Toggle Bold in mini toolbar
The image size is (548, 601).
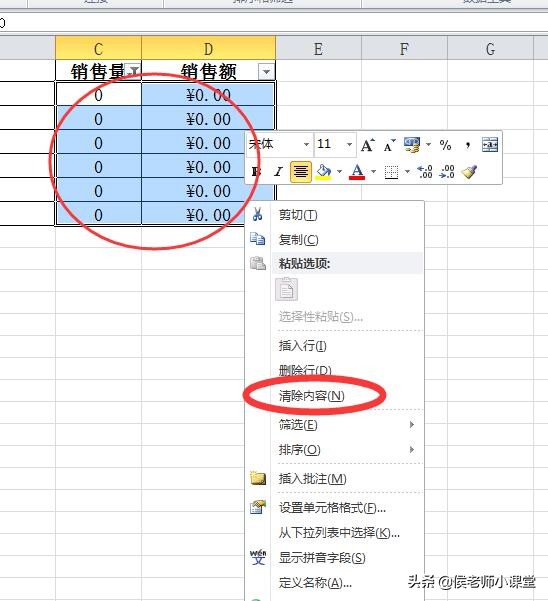coord(256,171)
